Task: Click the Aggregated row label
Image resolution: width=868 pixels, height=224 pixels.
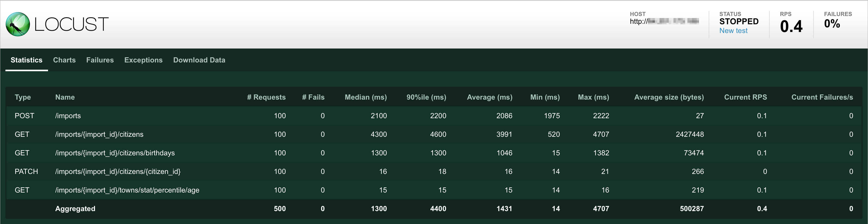Action: pos(75,209)
